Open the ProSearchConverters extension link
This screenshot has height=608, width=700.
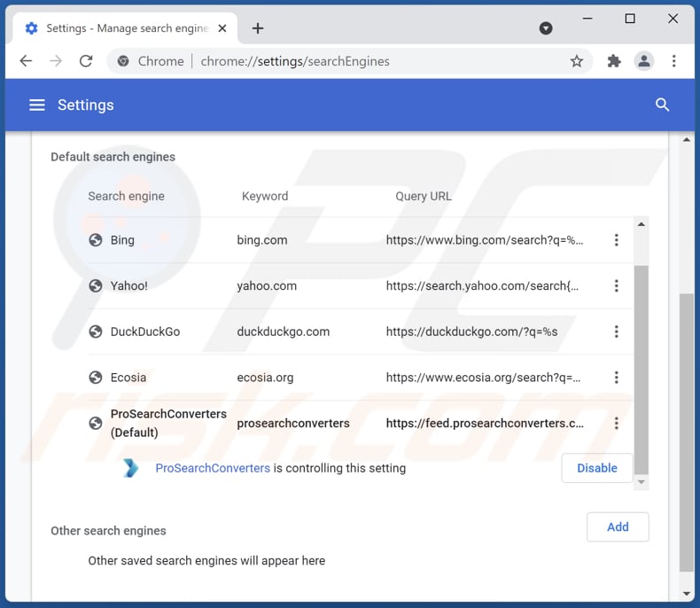213,468
